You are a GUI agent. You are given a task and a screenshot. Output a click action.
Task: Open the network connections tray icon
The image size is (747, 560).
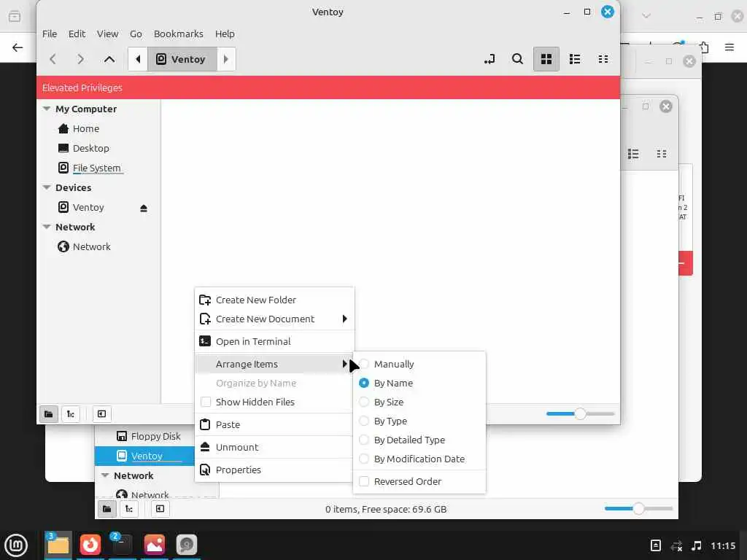(676, 545)
